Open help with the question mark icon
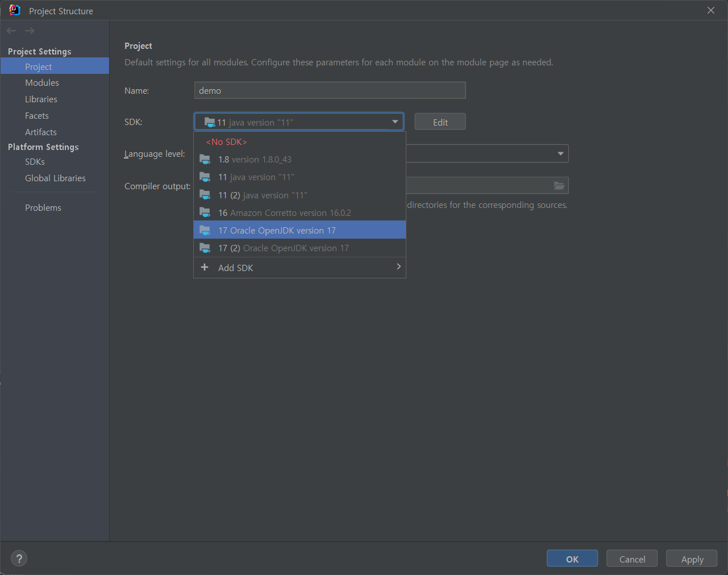Image resolution: width=728 pixels, height=575 pixels. click(x=19, y=559)
